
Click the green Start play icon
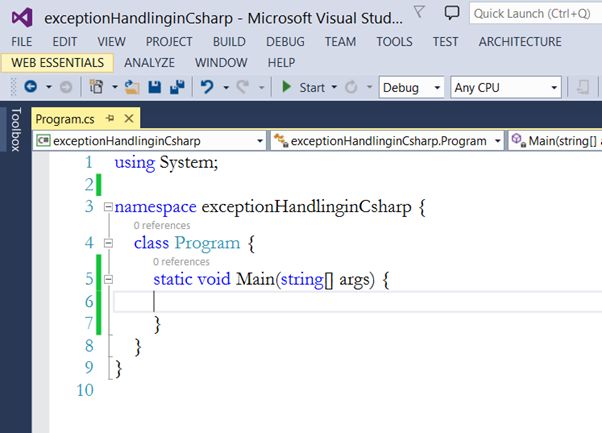[286, 87]
